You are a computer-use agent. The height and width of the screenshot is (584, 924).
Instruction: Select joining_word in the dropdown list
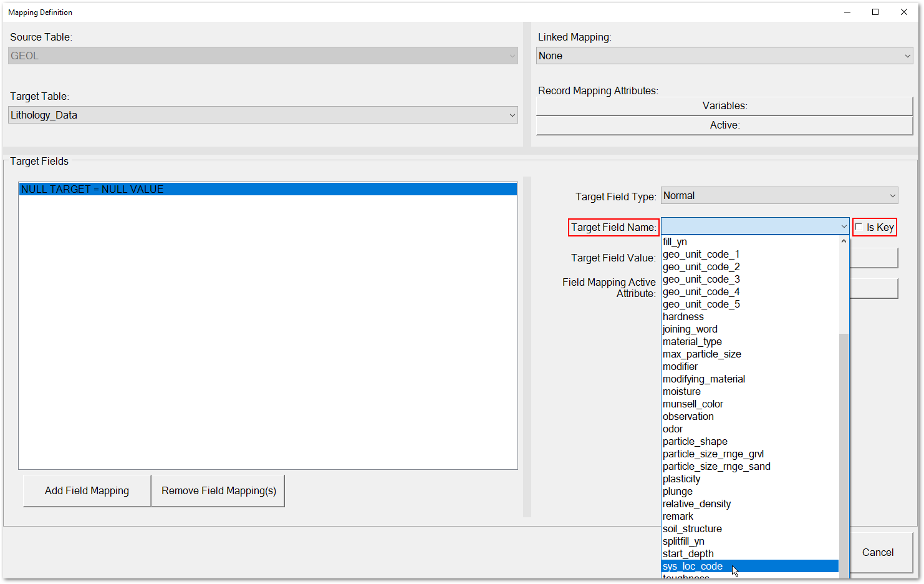click(750, 329)
